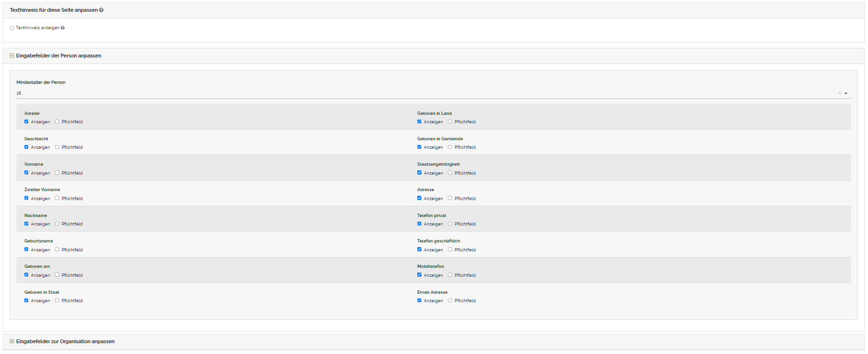Disable Anzeigen for Zweiter Vorname
Screen dimensions: 868x354
pos(26,198)
